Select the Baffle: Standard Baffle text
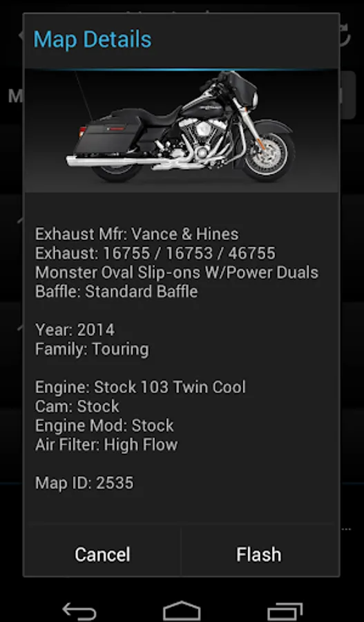The width and height of the screenshot is (364, 622). coord(116,291)
